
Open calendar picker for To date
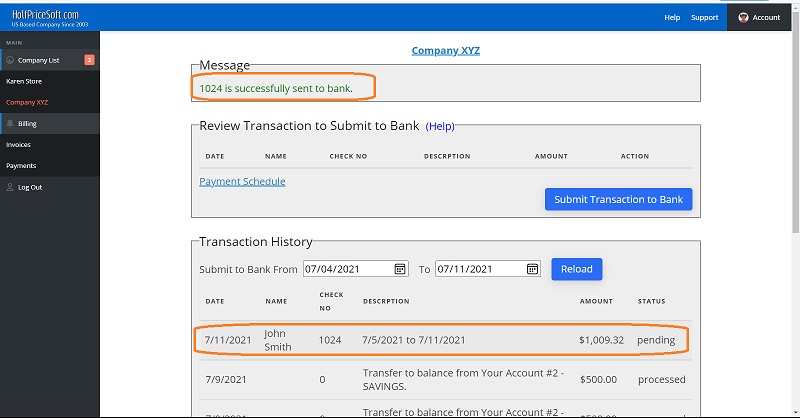click(x=531, y=269)
